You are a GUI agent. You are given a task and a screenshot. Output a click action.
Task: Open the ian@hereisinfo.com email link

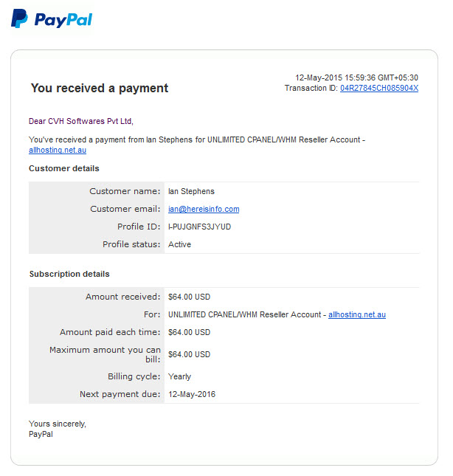tap(204, 209)
